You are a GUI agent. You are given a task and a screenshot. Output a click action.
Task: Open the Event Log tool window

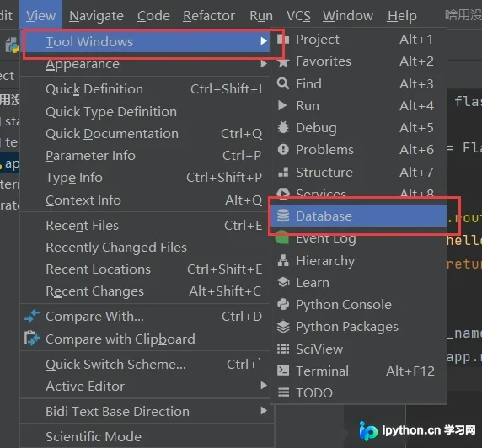(x=358, y=238)
